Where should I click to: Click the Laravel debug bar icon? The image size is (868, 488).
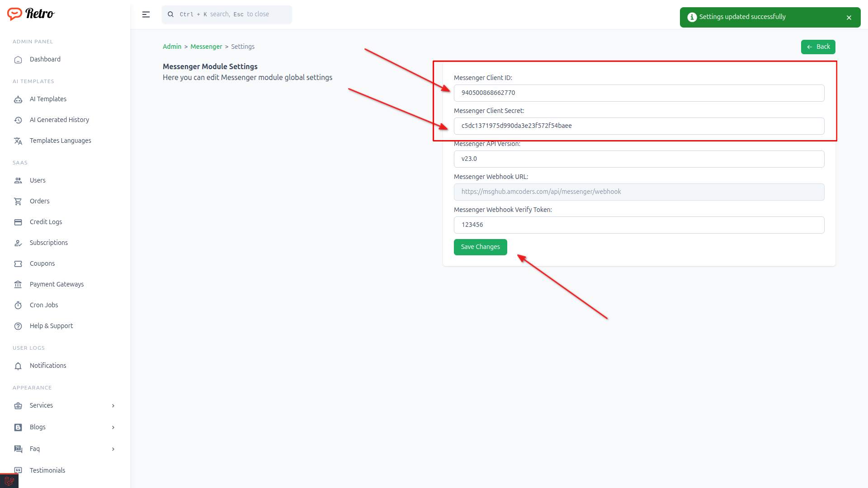point(9,481)
